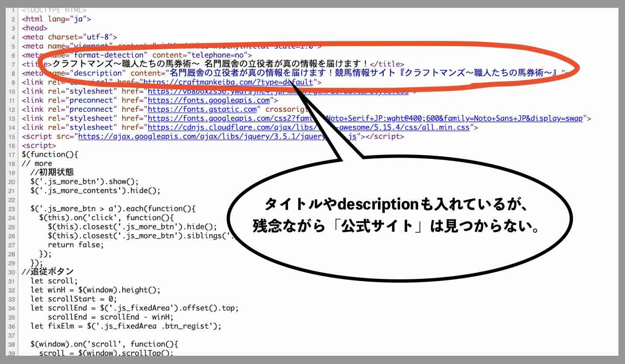This screenshot has height=364, width=625.
Task: Click the $(function(){ code line
Action: click(x=50, y=155)
